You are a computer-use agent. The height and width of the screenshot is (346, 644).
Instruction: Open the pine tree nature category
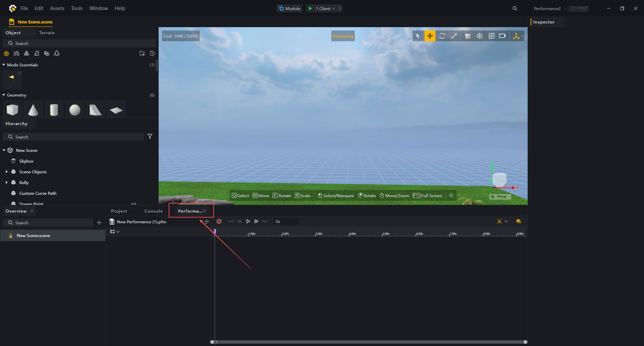point(57,53)
